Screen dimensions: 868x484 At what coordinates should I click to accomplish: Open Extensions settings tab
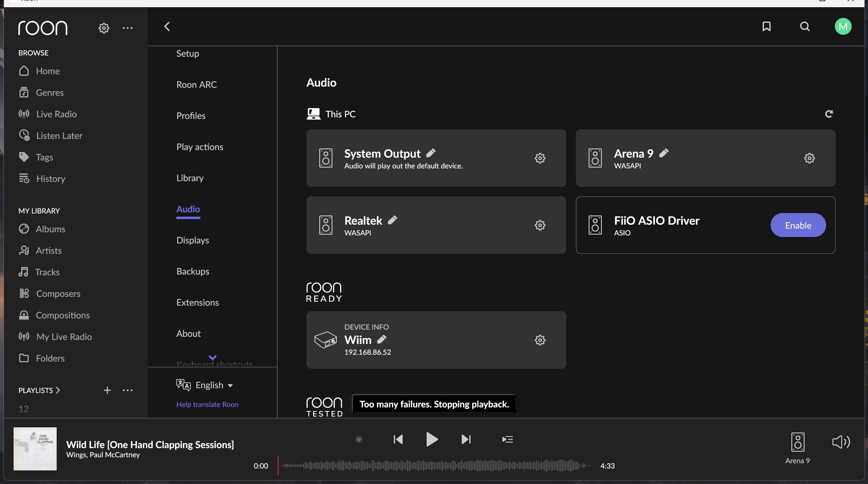point(198,302)
